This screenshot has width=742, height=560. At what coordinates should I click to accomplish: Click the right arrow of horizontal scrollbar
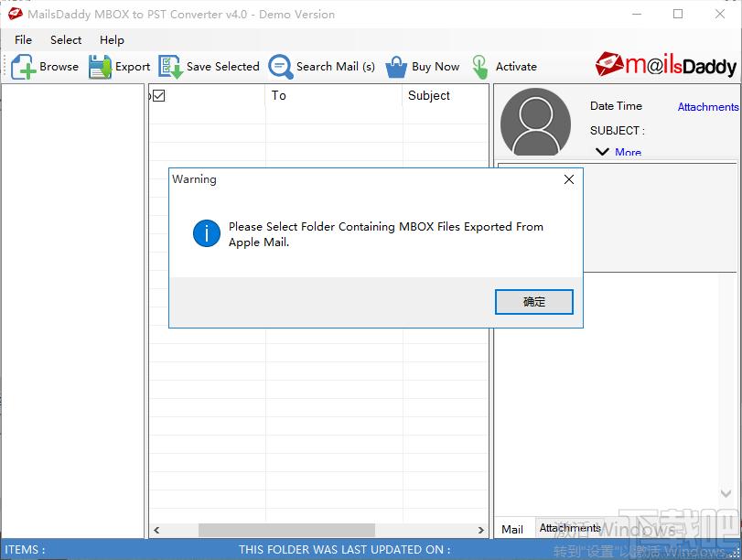480,530
